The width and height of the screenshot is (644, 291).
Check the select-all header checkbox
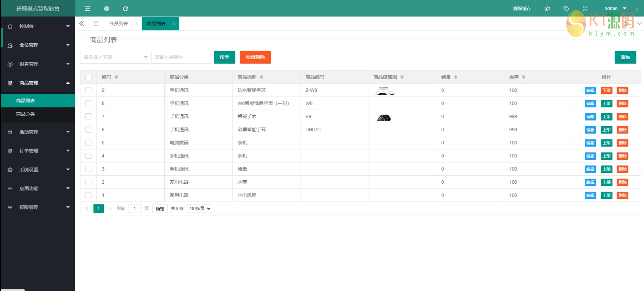[x=88, y=77]
